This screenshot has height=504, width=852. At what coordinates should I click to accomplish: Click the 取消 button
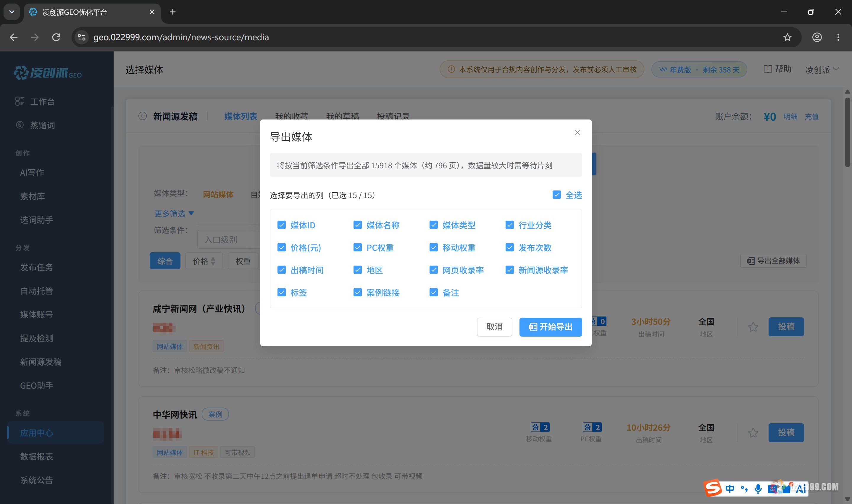coord(494,327)
